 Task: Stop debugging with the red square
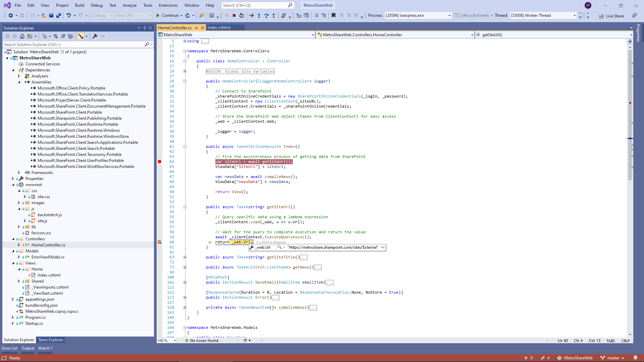click(x=234, y=15)
